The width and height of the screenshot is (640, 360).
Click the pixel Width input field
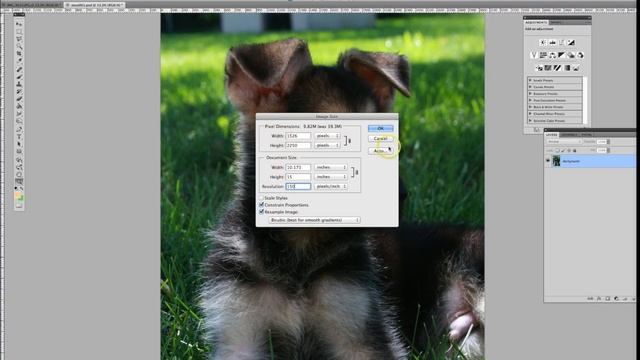[x=298, y=136]
